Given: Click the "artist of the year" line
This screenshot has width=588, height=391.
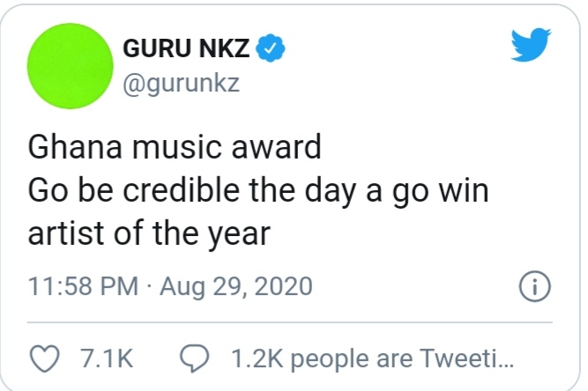Looking at the screenshot, I should [x=148, y=235].
